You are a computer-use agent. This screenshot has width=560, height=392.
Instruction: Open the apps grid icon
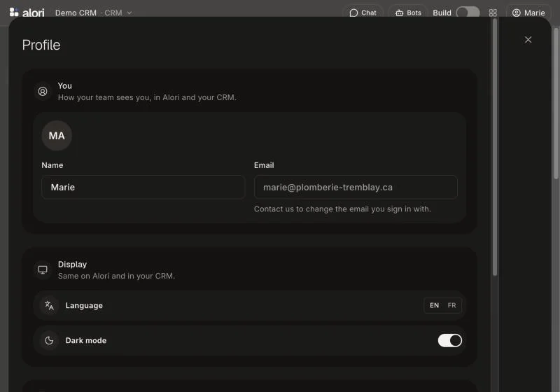coord(493,13)
